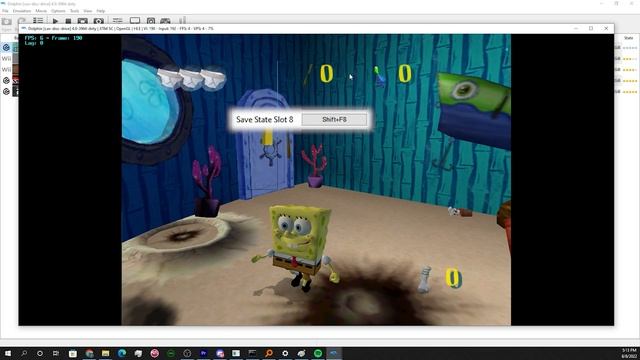
Task: Click the Play emulation button
Action: [x=55, y=21]
